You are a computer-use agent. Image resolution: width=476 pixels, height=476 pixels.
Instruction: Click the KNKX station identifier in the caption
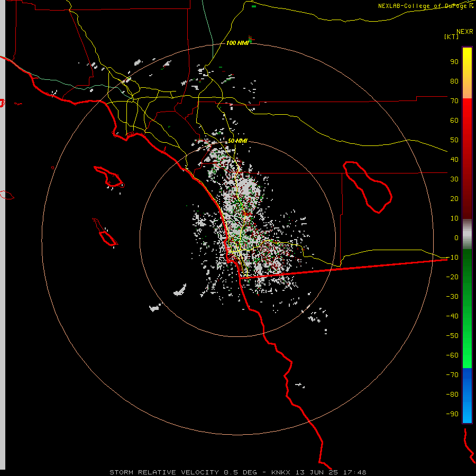pos(281,472)
